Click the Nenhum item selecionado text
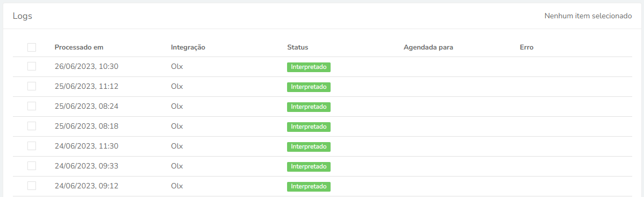644x197 pixels. pos(588,16)
